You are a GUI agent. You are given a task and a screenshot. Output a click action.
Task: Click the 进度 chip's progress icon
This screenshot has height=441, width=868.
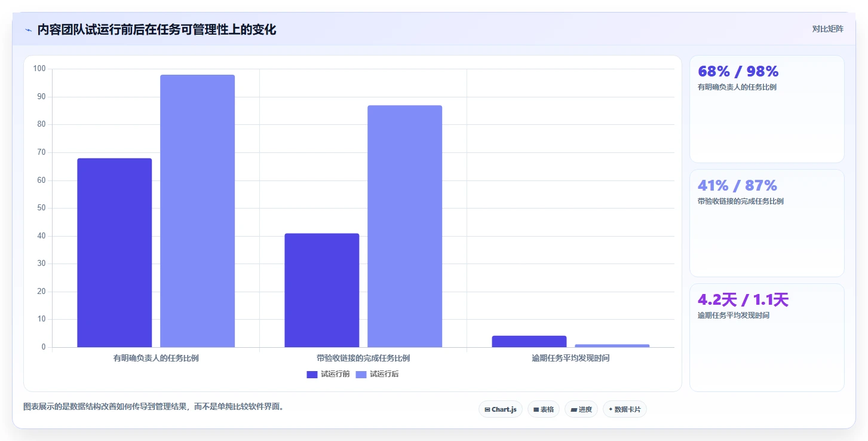click(573, 410)
